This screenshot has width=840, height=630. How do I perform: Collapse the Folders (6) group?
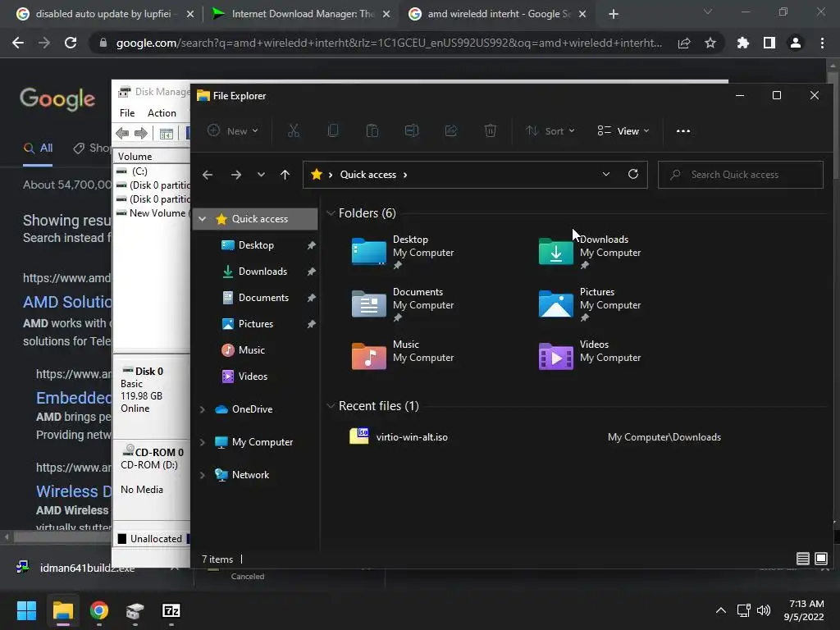tap(331, 213)
